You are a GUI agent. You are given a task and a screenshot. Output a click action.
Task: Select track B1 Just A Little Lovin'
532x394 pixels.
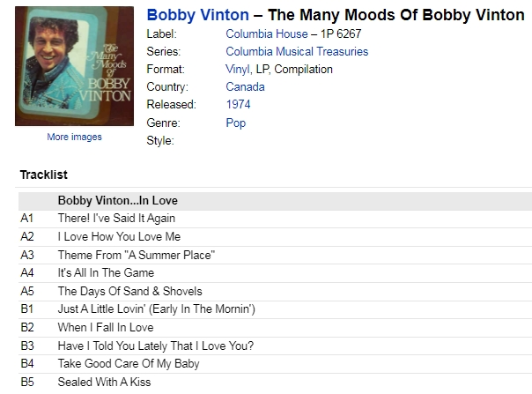pos(275,309)
